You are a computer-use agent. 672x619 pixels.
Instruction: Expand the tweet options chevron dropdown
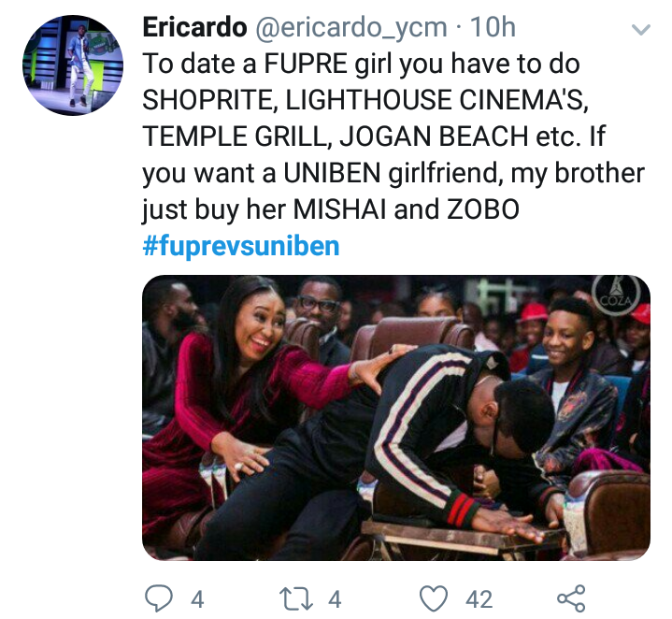point(641,29)
